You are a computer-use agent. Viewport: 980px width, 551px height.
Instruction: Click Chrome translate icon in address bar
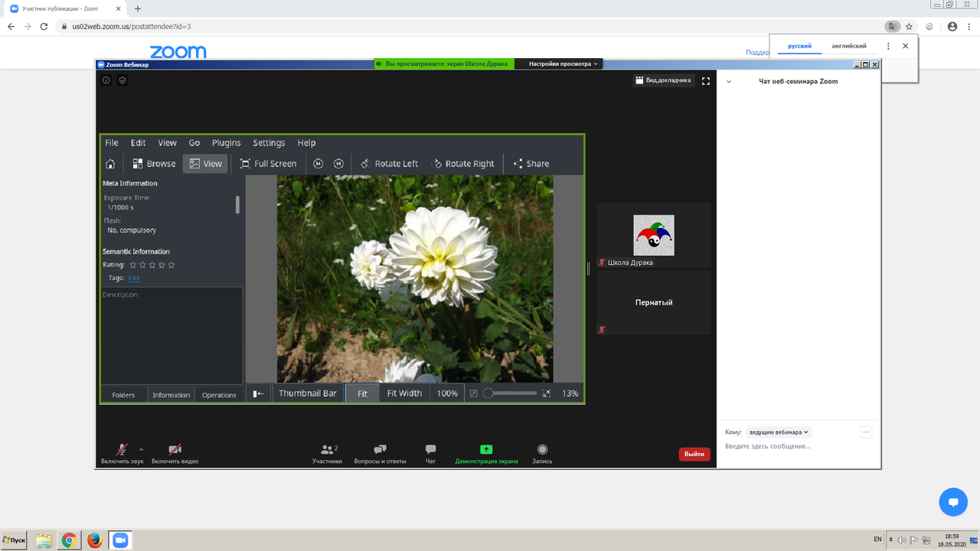(x=892, y=26)
